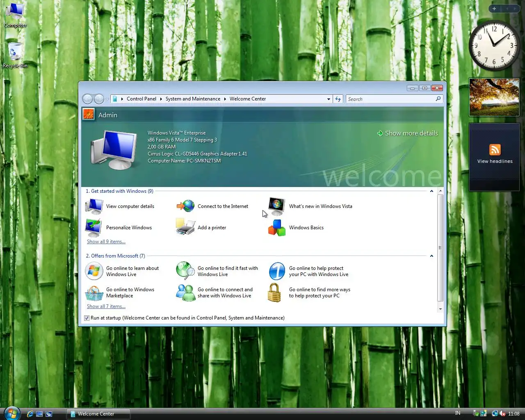Click the Welcome Center scrollbar down arrow
The height and width of the screenshot is (420, 525).
point(441,309)
